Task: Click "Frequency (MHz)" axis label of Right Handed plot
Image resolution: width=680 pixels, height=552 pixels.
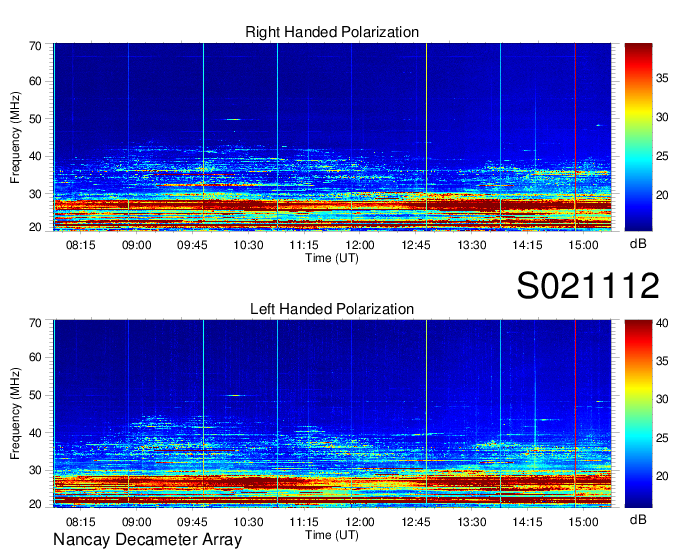Action: 15,137
